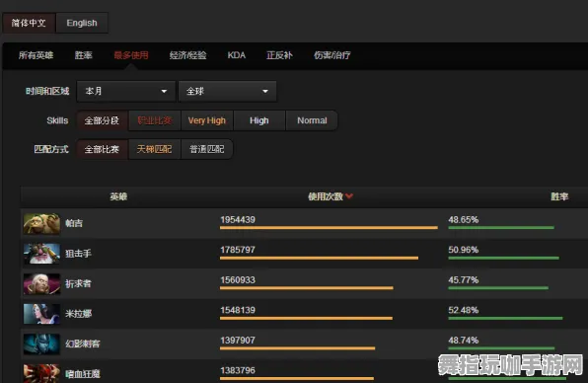Open the 经济/经验 tab
The height and width of the screenshot is (383, 588).
(x=187, y=55)
